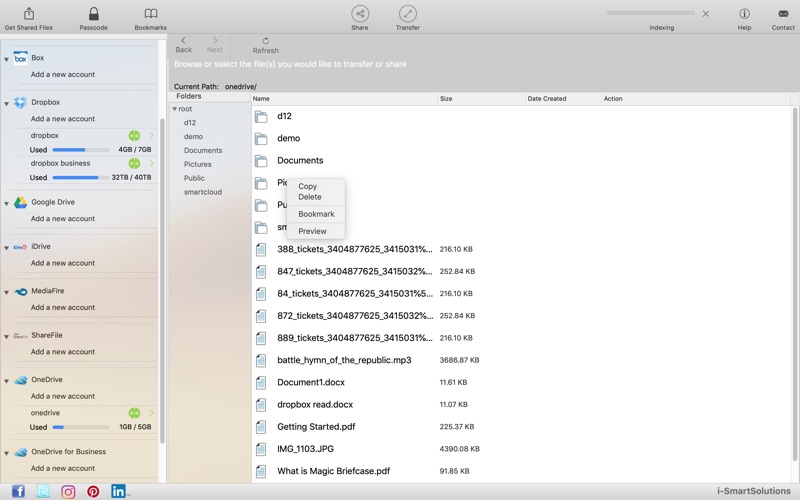
Task: Click the Share icon in toolbar
Action: [359, 14]
